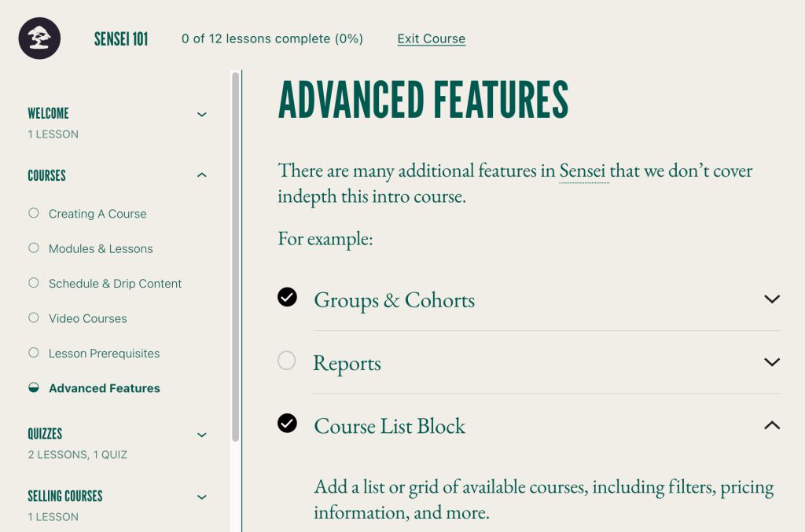Click the sidebar vertical scrollbar
The width and height of the screenshot is (805, 532).
(236, 256)
